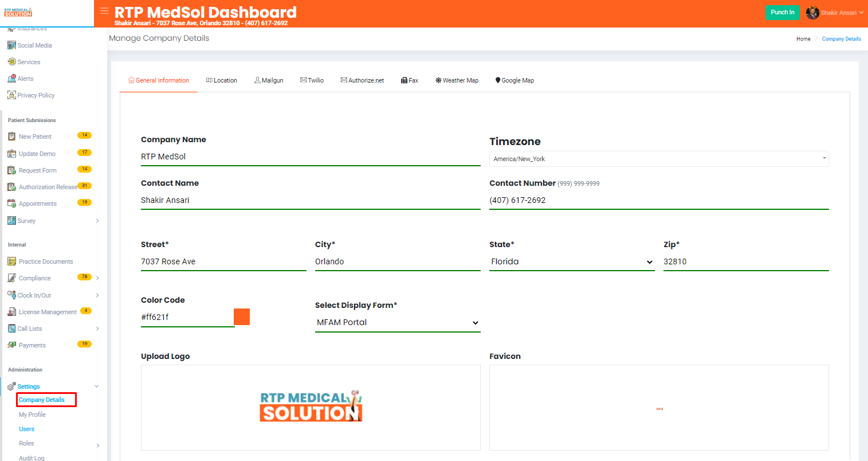Switch to the Authorize.net tab

[x=362, y=80]
